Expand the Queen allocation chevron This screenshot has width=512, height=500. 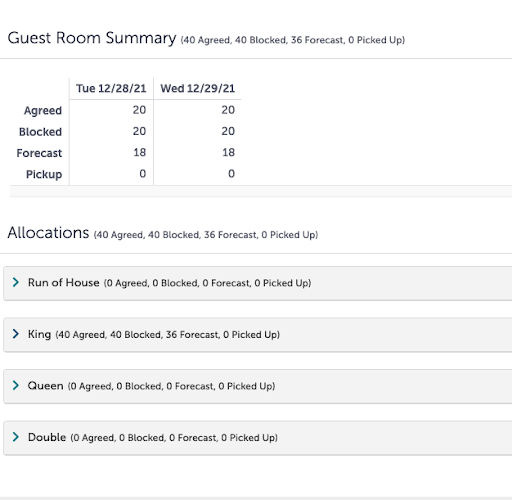click(x=16, y=385)
